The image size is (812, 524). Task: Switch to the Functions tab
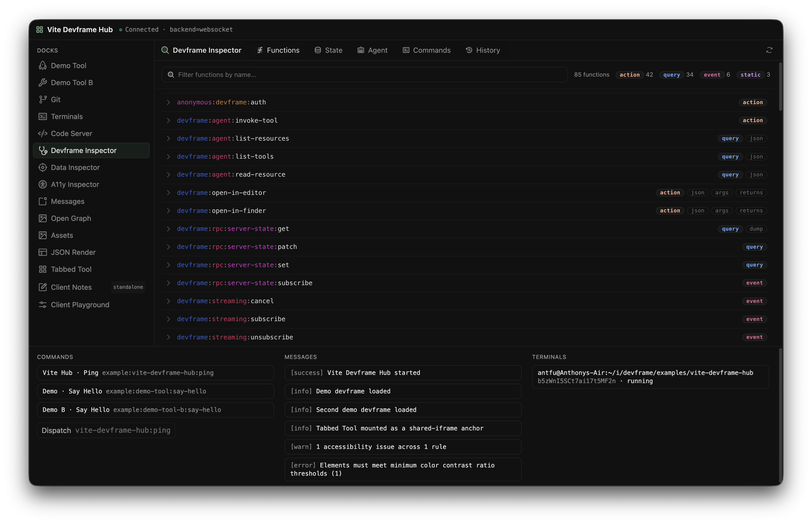(278, 50)
